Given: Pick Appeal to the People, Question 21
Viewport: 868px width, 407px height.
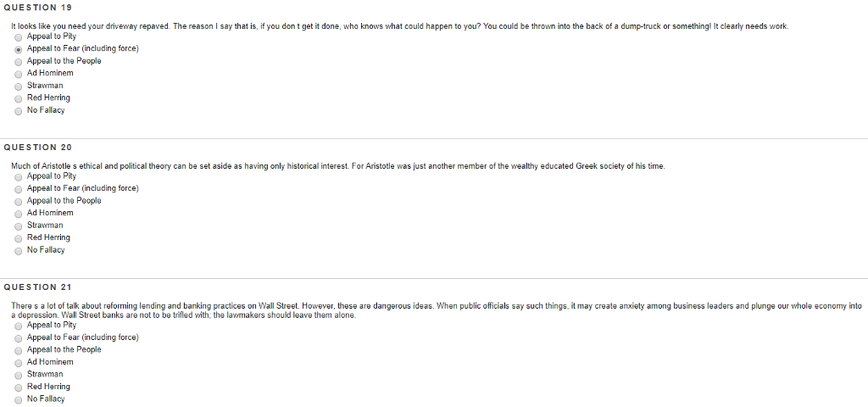Looking at the screenshot, I should pos(19,349).
